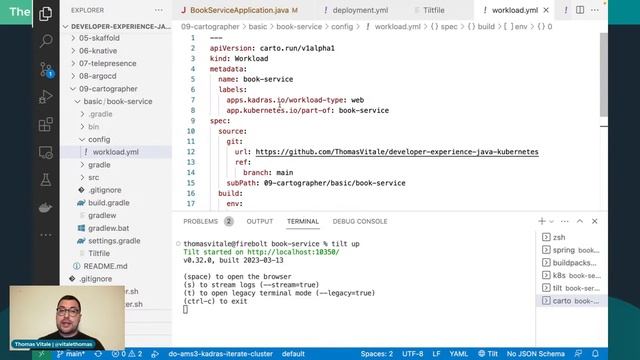Screen dimensions: 640x360
Task: Open Source Control view with badge
Action: pyautogui.click(x=46, y=69)
